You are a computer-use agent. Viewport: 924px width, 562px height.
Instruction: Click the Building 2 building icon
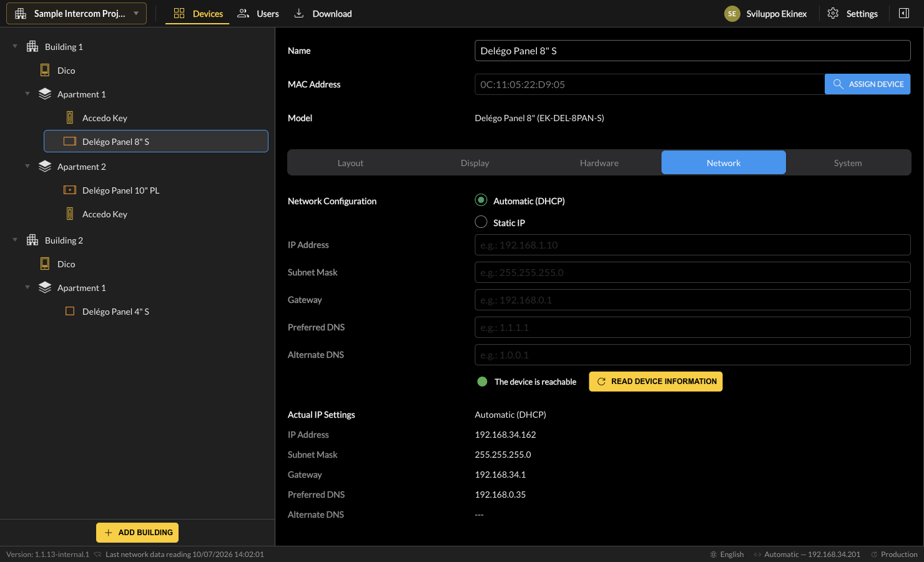click(x=32, y=240)
